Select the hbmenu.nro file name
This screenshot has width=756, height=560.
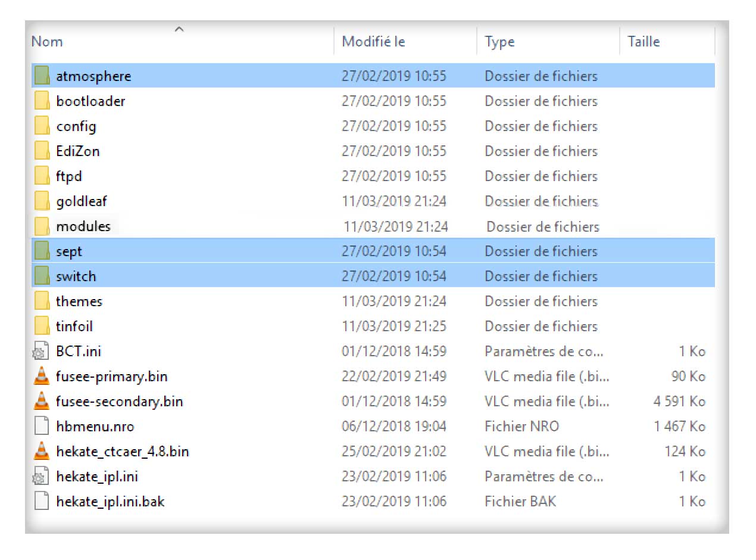click(95, 427)
